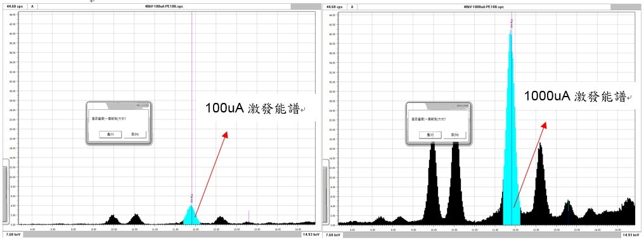Click Yes (是) in the right window's dialog
This screenshot has height=242, width=644.
(x=430, y=135)
